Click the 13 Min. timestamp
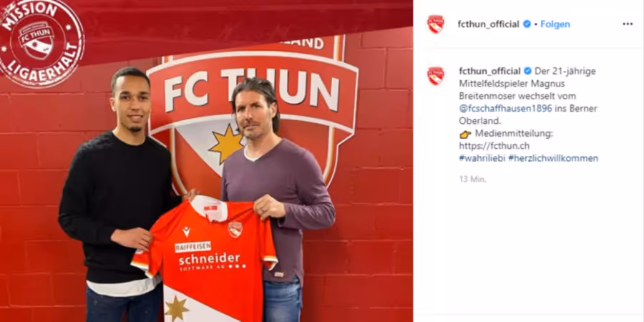 click(472, 180)
